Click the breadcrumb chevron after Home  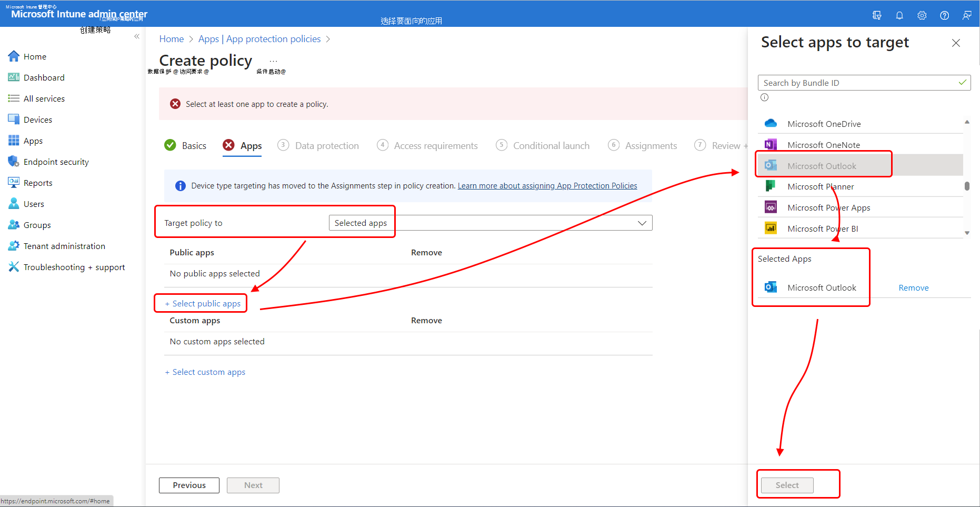pyautogui.click(x=191, y=39)
